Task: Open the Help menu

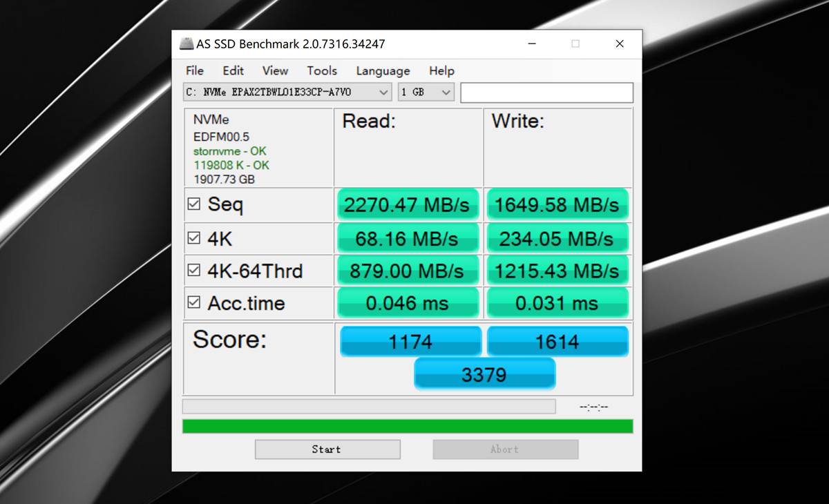Action: pos(441,70)
